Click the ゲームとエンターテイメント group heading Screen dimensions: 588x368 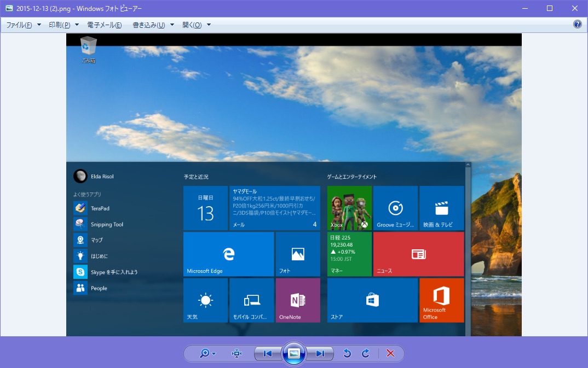point(351,177)
